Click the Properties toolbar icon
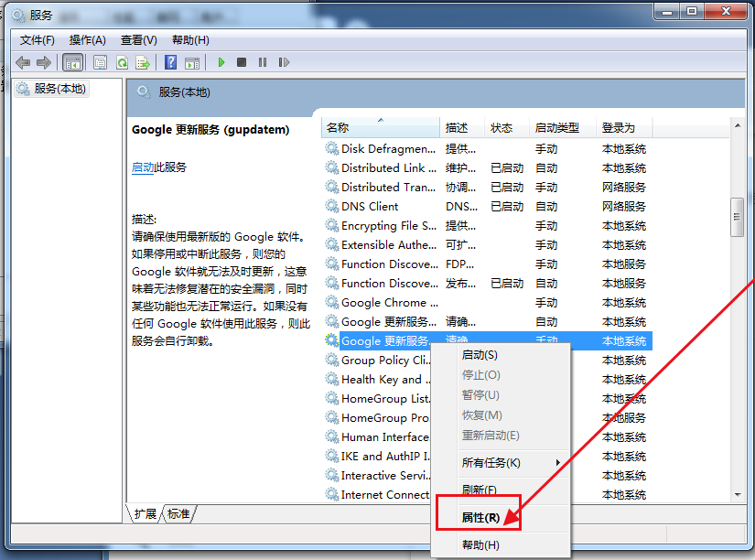Viewport: 755px width, 560px height. pyautogui.click(x=100, y=62)
